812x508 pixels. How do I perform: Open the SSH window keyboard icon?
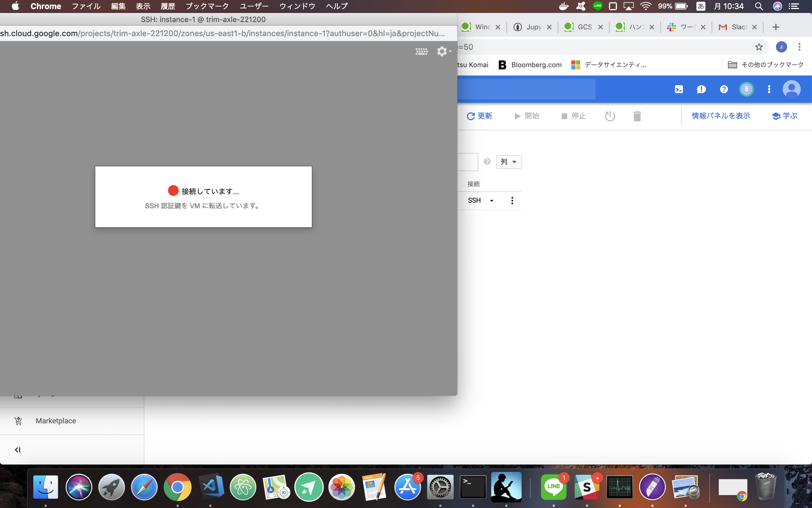click(x=422, y=51)
